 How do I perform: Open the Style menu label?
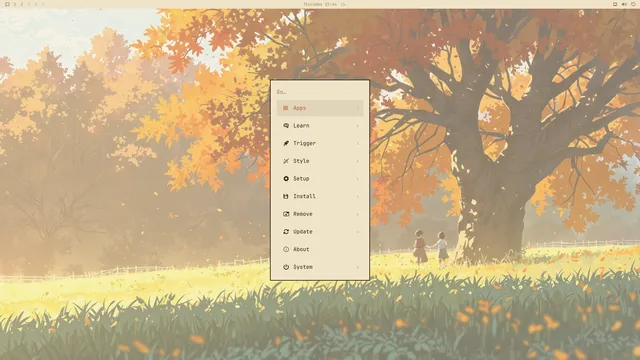coord(301,161)
